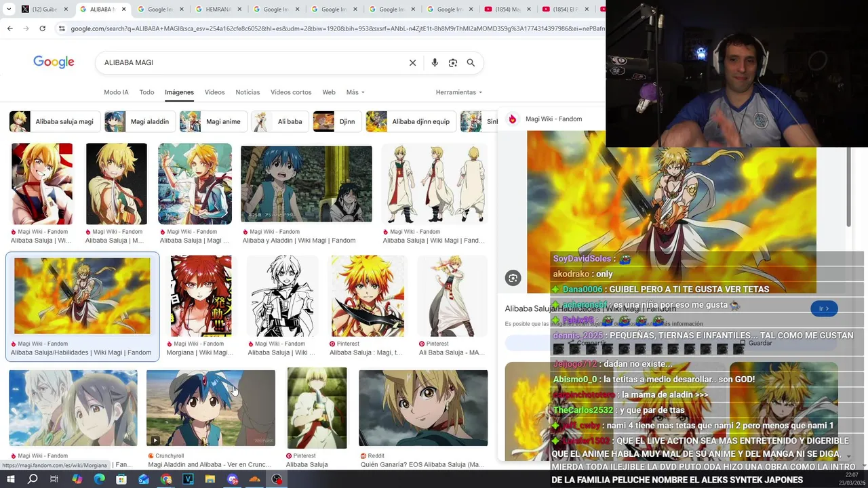868x488 pixels.
Task: Launch Copilot from the taskbar
Action: point(77,479)
